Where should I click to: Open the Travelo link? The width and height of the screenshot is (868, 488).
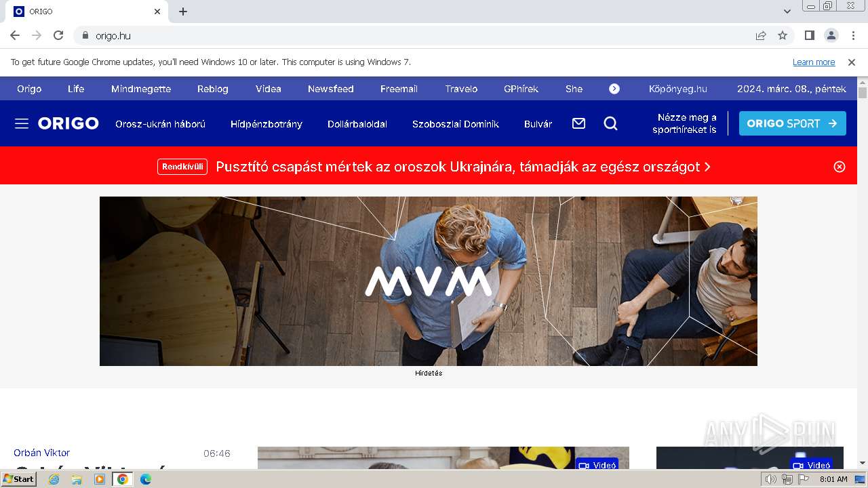coord(461,89)
